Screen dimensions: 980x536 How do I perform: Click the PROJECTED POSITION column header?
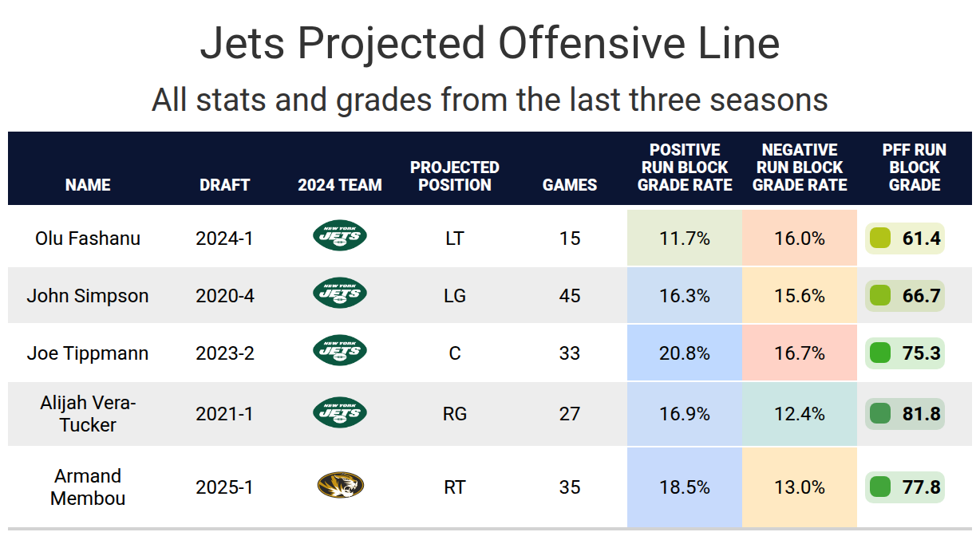[x=455, y=176]
